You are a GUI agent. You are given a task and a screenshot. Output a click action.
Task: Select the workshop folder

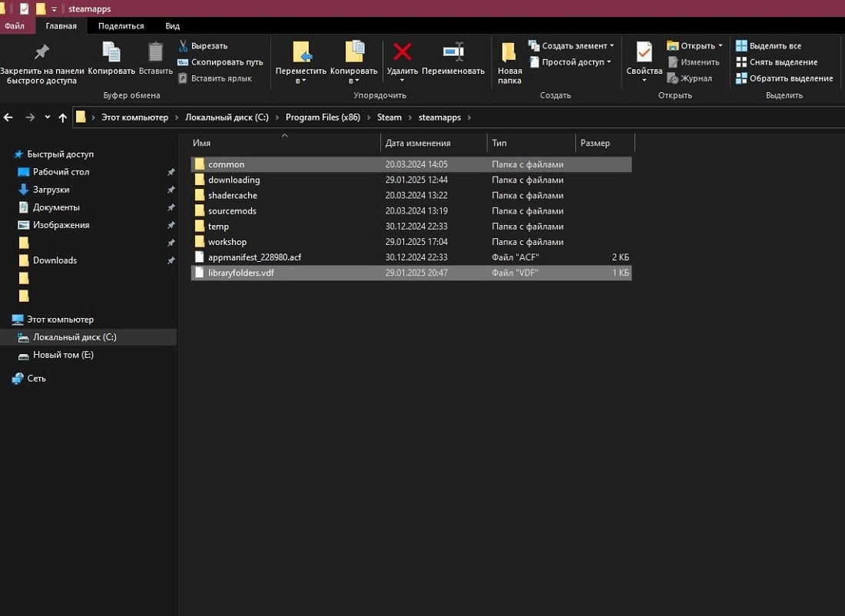[x=411, y=241]
